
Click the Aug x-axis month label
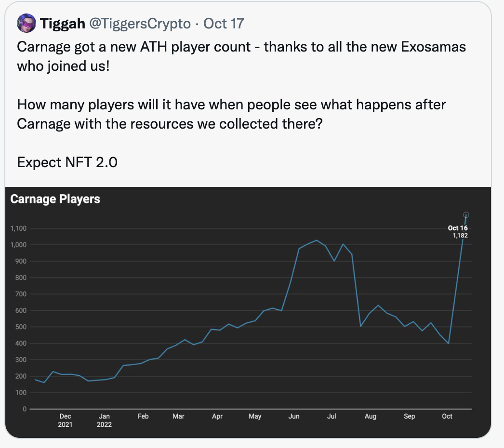pyautogui.click(x=370, y=416)
